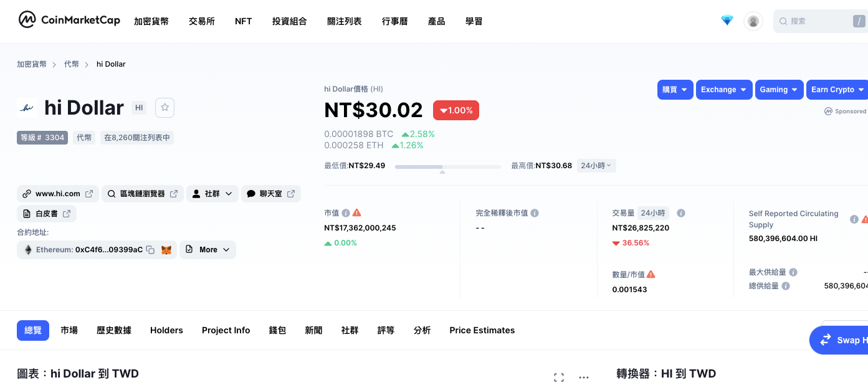Open the Exchange dropdown button
This screenshot has height=385, width=868.
coord(724,90)
